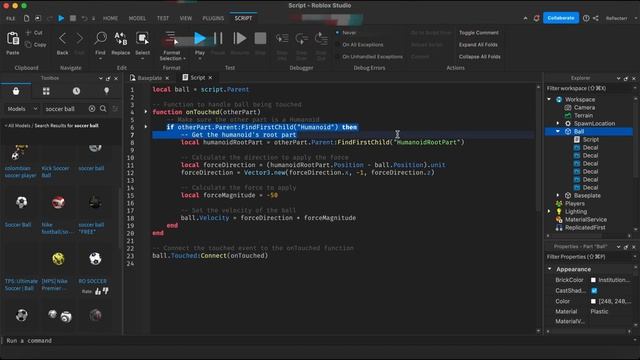Screen dimensions: 640x360
Task: Click the BrickColor white swatch
Action: pos(593,280)
